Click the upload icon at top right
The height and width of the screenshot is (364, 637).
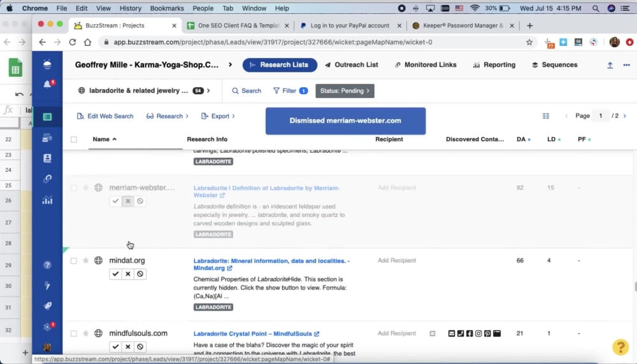click(x=610, y=65)
